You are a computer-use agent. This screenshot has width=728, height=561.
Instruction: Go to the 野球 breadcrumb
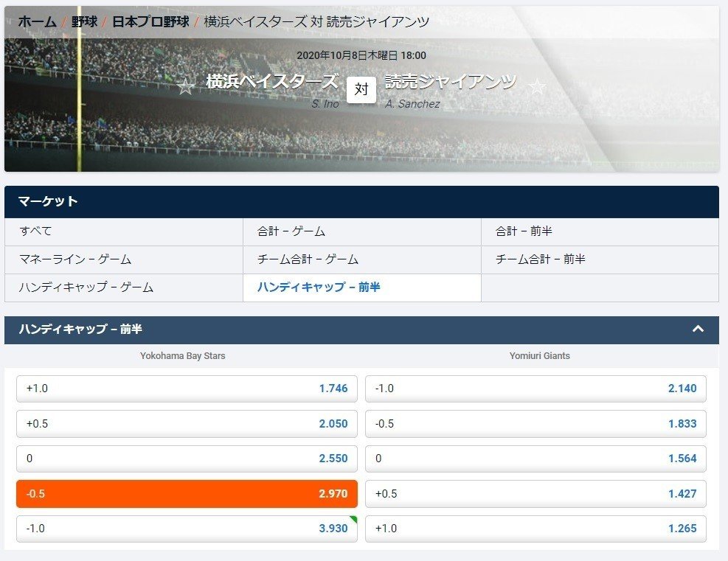(85, 22)
